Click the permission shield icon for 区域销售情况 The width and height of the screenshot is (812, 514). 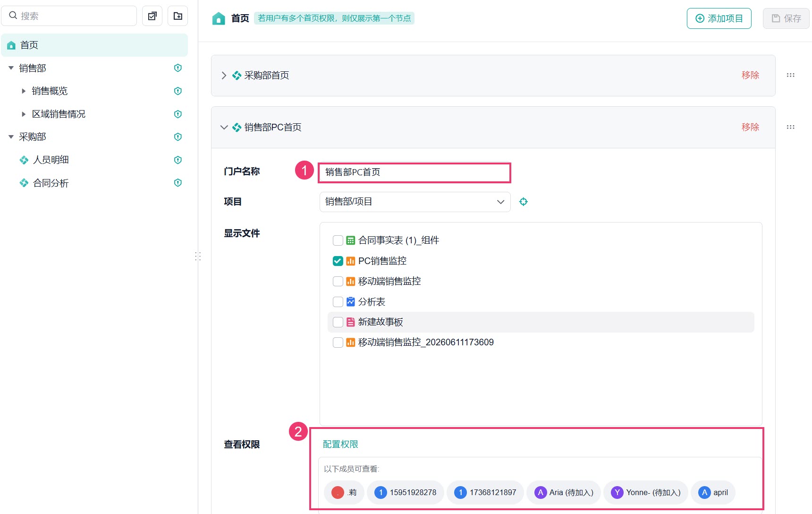coord(178,114)
